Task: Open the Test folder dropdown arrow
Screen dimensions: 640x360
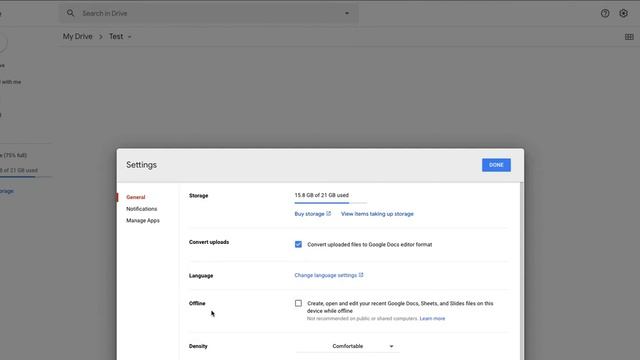Action: coord(129,37)
